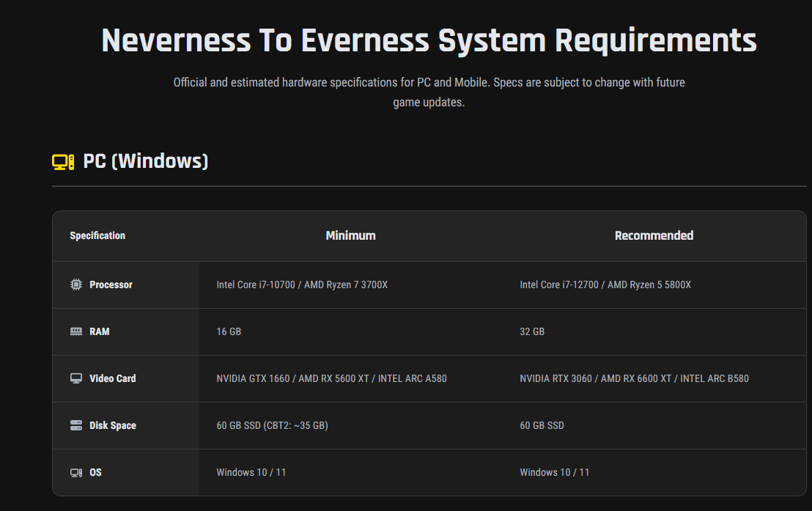812x511 pixels.
Task: Click the RAM memory stick icon
Action: coord(76,331)
